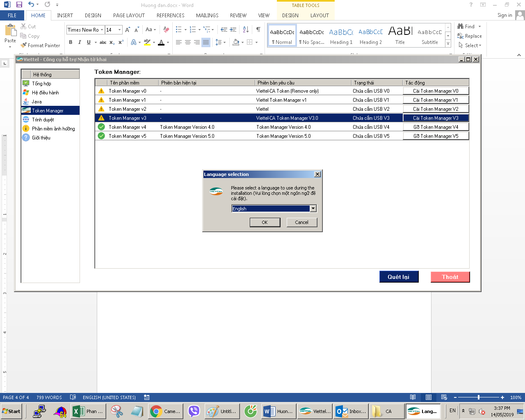The height and width of the screenshot is (420, 525).
Task: Switch to Read Mode view icon
Action: click(413, 397)
